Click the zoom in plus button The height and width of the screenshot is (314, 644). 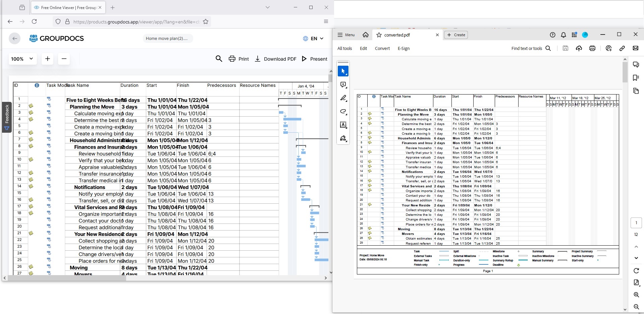point(48,59)
